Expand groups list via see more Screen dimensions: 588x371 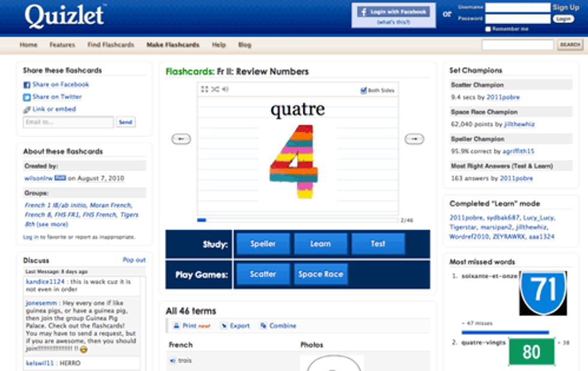[x=52, y=224]
